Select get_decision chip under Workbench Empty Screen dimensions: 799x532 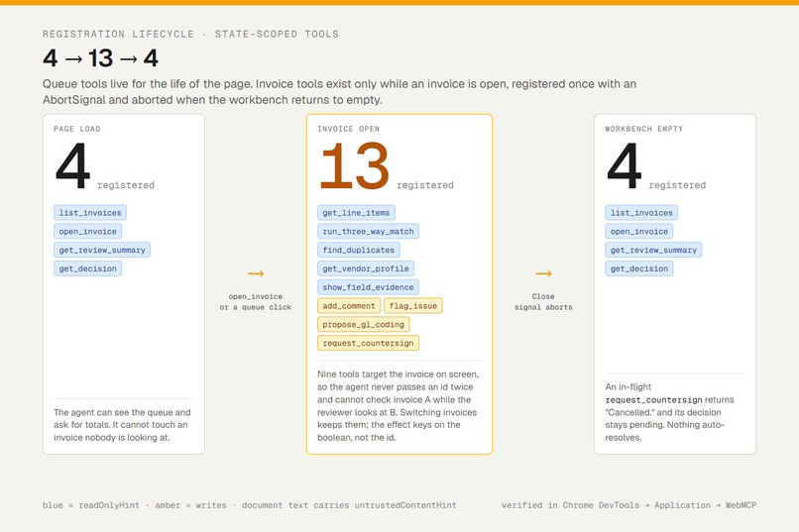coord(639,268)
